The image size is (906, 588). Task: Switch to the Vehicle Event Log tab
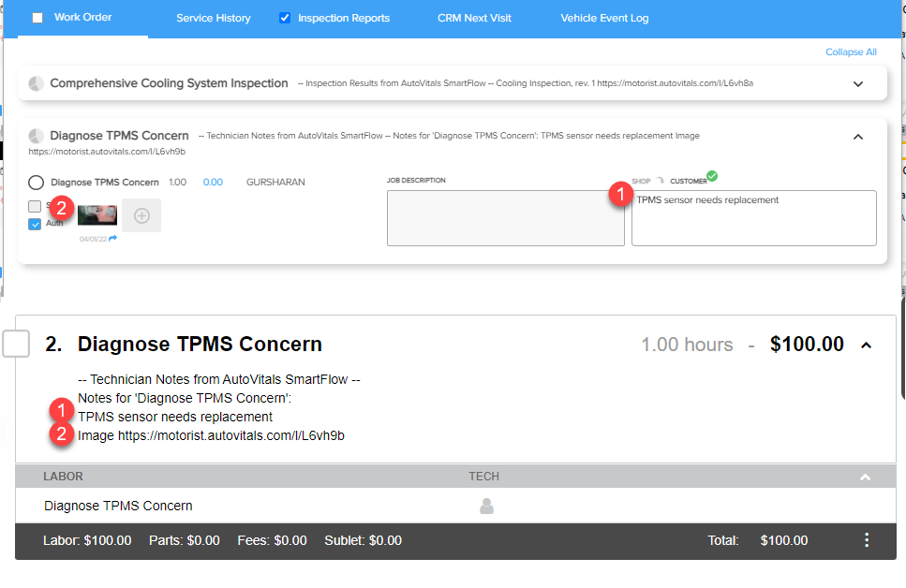click(604, 18)
